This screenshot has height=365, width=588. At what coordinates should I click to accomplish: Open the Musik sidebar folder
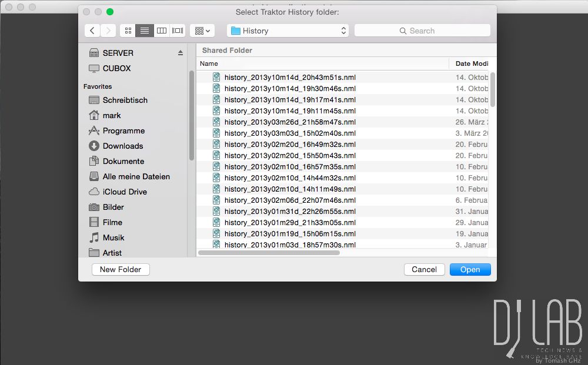coord(113,237)
